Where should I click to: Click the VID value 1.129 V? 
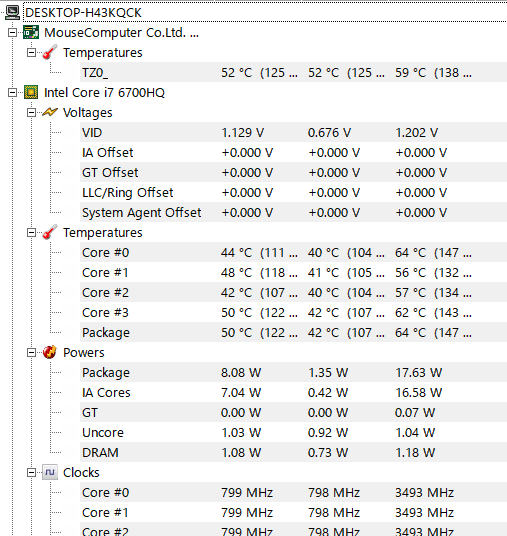[x=242, y=133]
